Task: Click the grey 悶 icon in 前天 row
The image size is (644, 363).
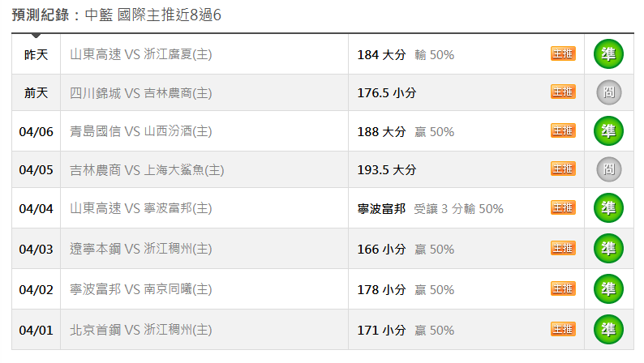Action: 608,93
